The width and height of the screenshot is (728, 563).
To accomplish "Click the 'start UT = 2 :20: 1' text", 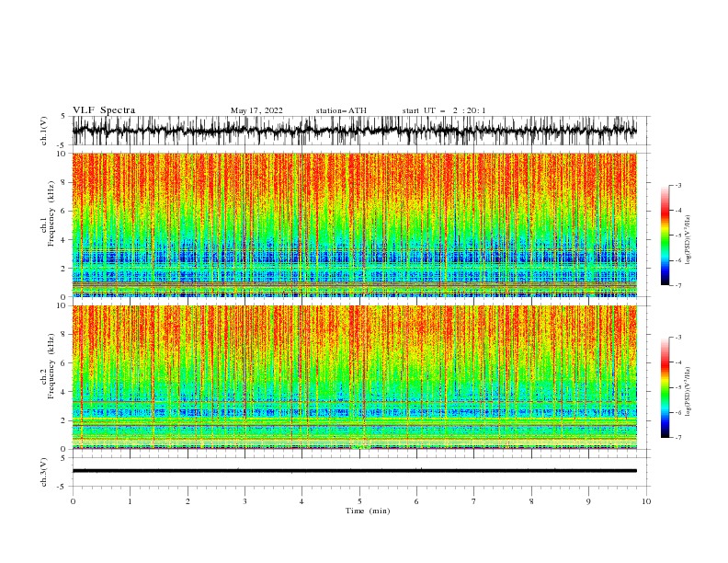I will click(444, 110).
